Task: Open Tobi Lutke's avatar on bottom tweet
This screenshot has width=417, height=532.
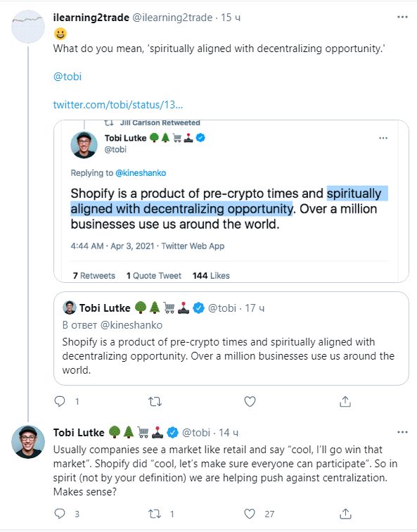Action: click(x=28, y=442)
